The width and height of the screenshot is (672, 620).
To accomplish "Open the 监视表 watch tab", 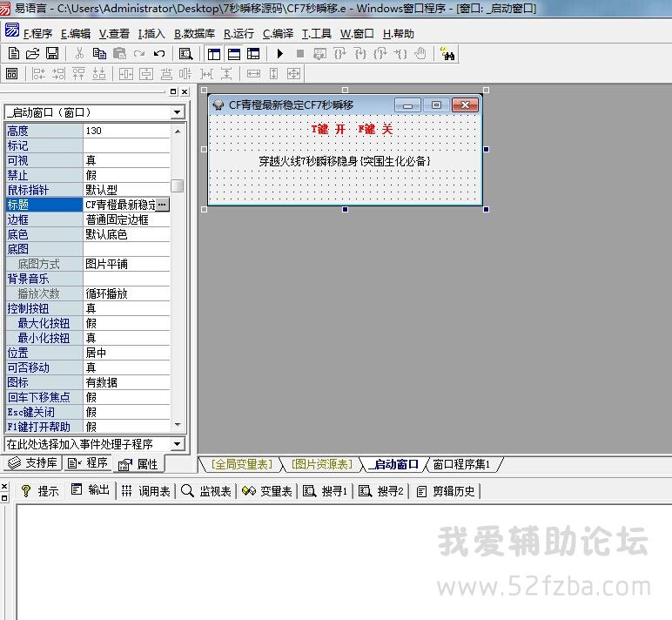I will pos(206,491).
